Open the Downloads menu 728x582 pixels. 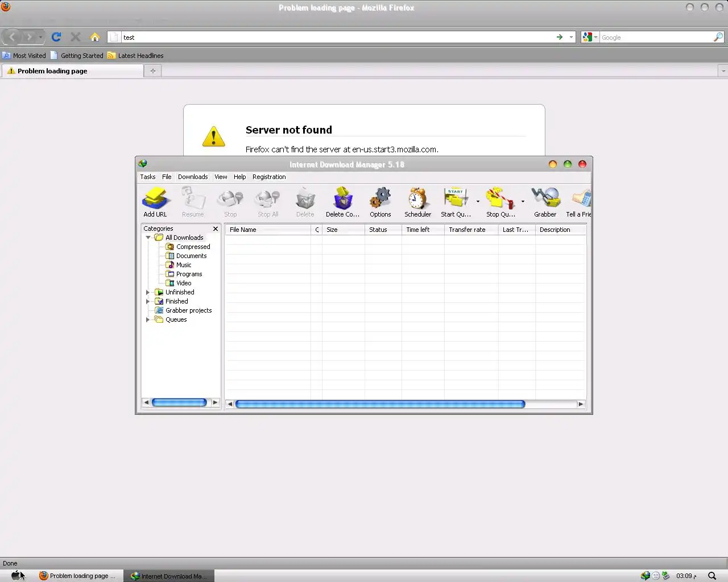(193, 177)
